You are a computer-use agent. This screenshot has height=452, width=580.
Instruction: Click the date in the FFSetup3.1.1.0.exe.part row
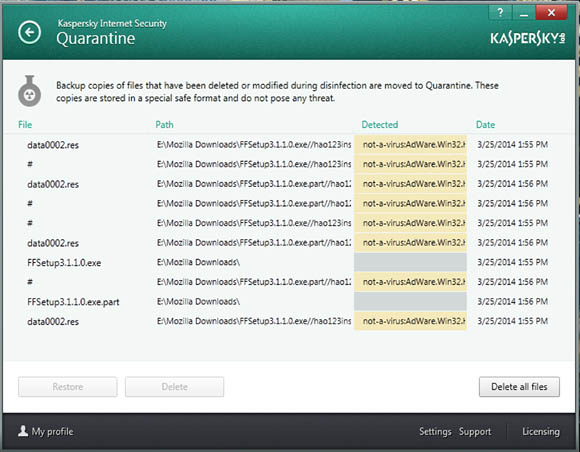pyautogui.click(x=512, y=301)
